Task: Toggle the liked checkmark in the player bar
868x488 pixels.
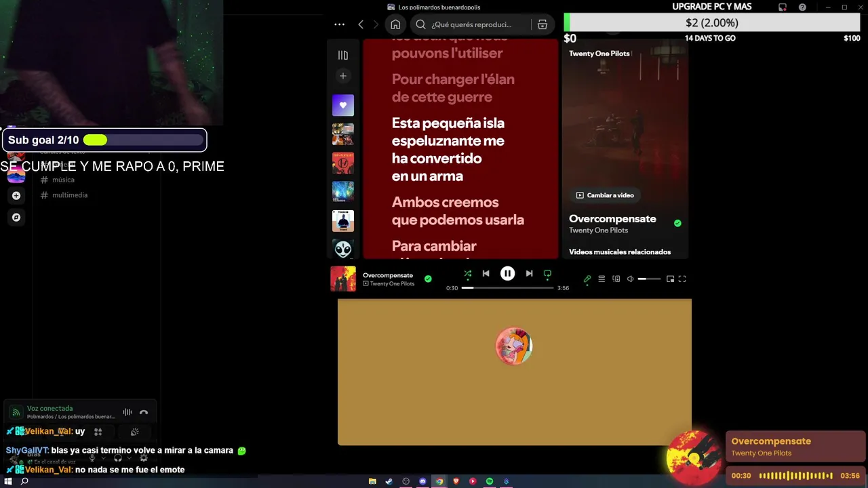Action: click(428, 279)
